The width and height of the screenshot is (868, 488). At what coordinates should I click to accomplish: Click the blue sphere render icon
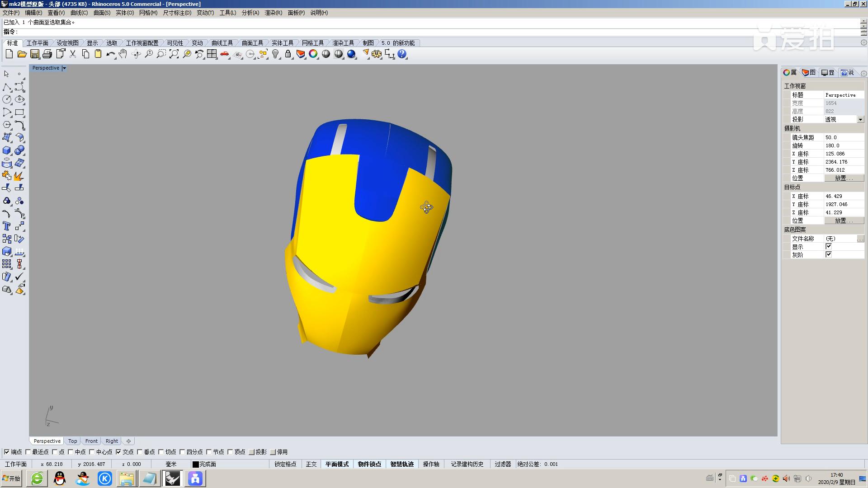[x=351, y=54]
